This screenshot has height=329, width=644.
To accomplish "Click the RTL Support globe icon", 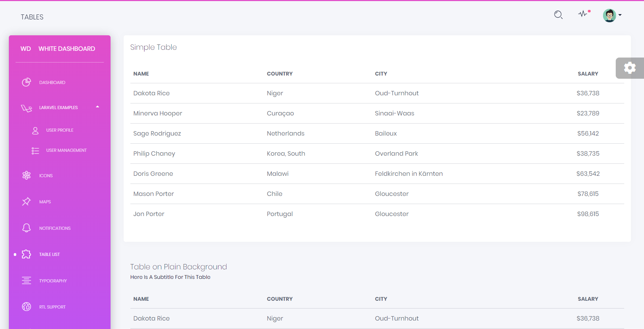I will click(x=26, y=307).
